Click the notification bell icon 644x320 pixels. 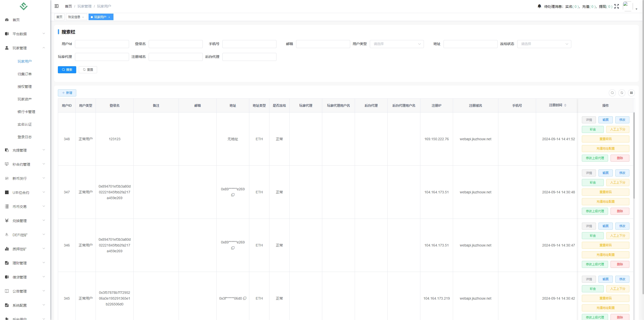[x=539, y=6]
